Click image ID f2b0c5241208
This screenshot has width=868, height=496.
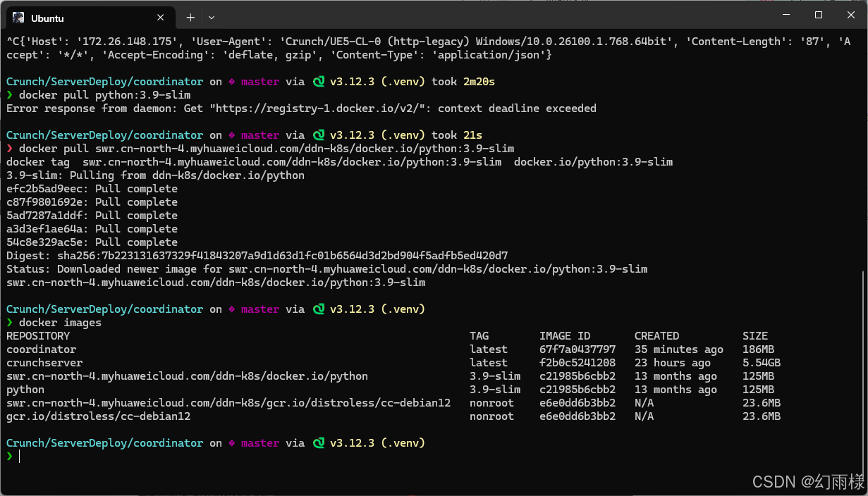pos(577,363)
